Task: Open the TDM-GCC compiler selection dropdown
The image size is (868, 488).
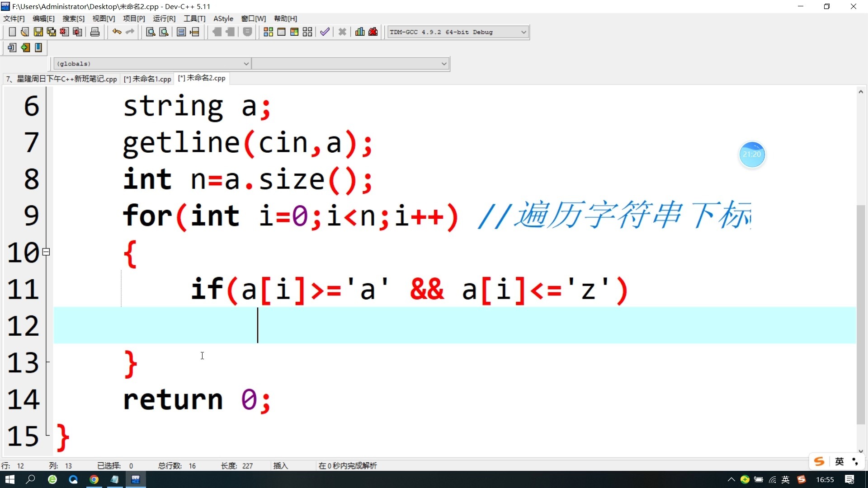Action: (523, 32)
